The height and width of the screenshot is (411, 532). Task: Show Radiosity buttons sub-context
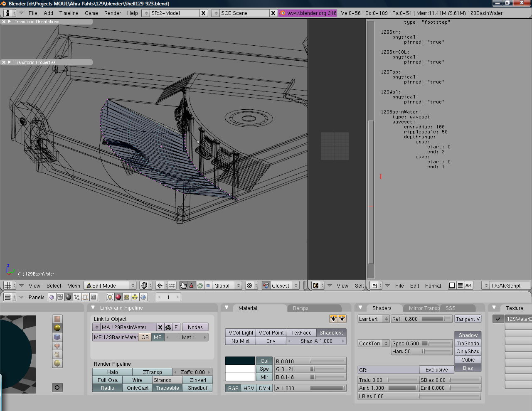coord(135,297)
